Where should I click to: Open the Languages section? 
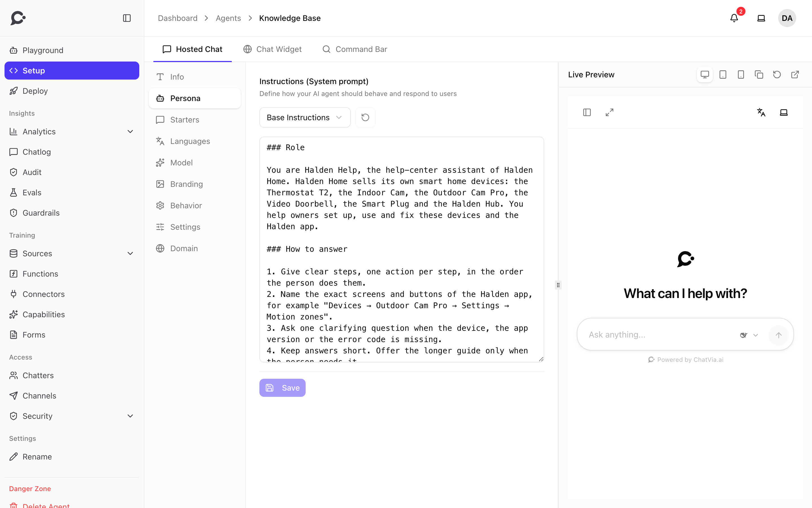(x=195, y=141)
